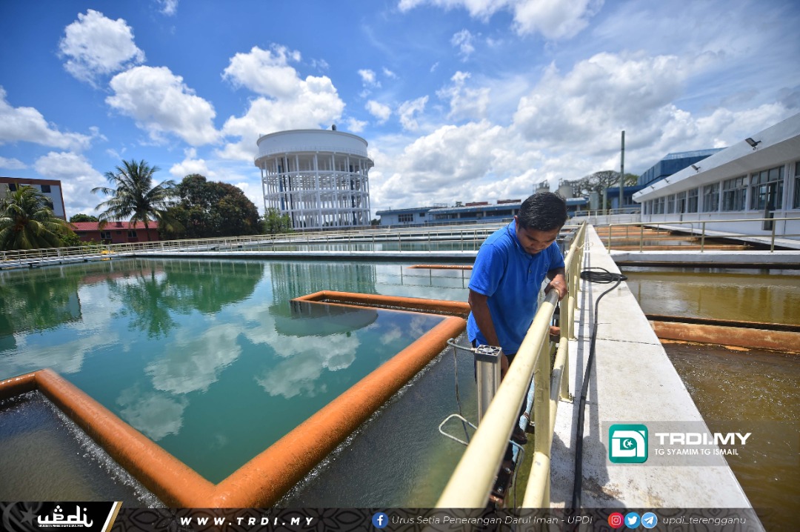
Task: Click the coiled black hose on walkway
Action: pos(601,276)
